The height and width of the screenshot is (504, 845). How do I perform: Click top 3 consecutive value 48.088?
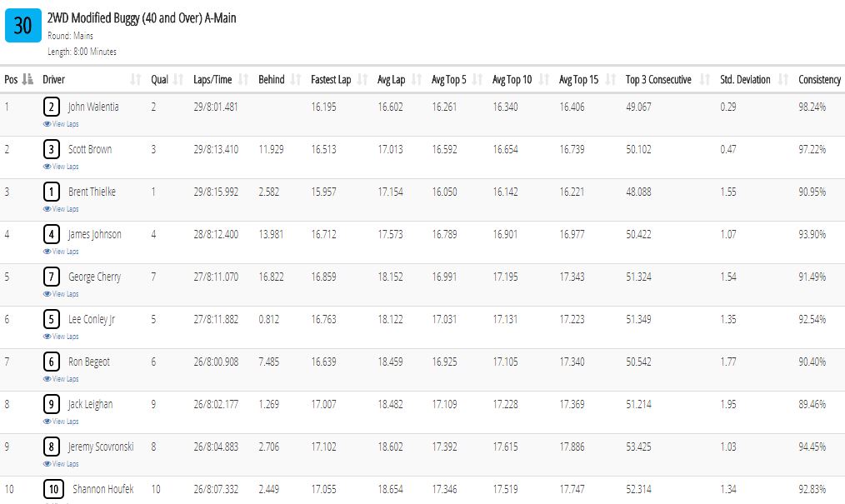[638, 192]
